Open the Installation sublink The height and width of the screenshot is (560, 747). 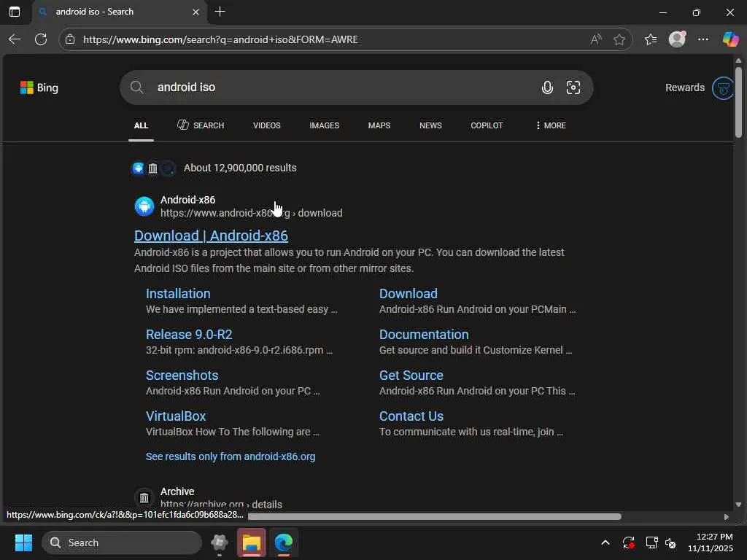click(178, 294)
